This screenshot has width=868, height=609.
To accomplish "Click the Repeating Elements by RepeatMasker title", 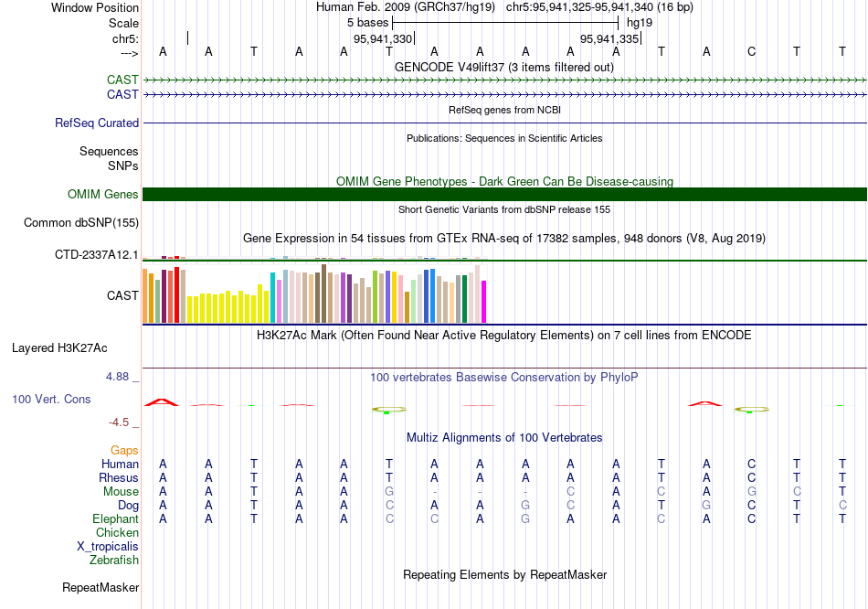I will (x=504, y=574).
